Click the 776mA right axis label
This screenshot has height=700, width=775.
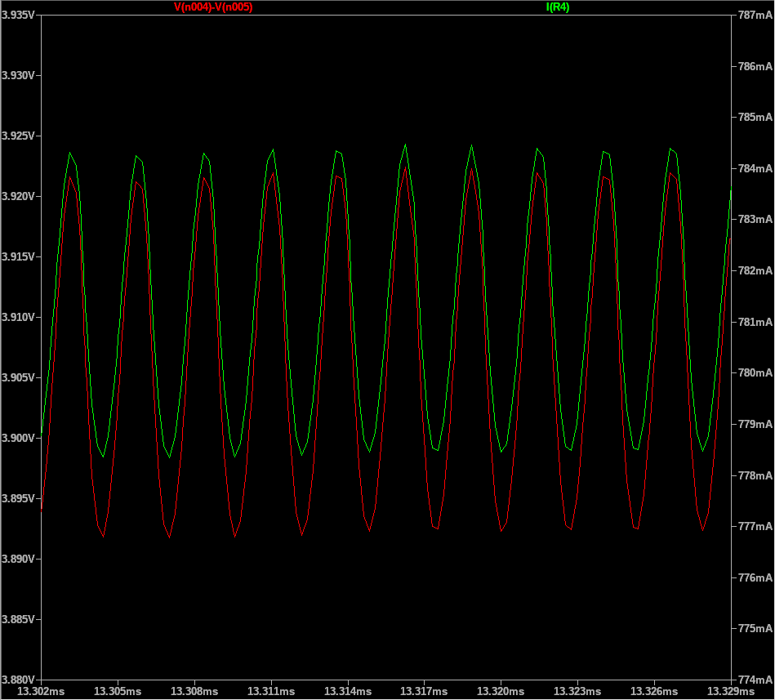(x=755, y=577)
